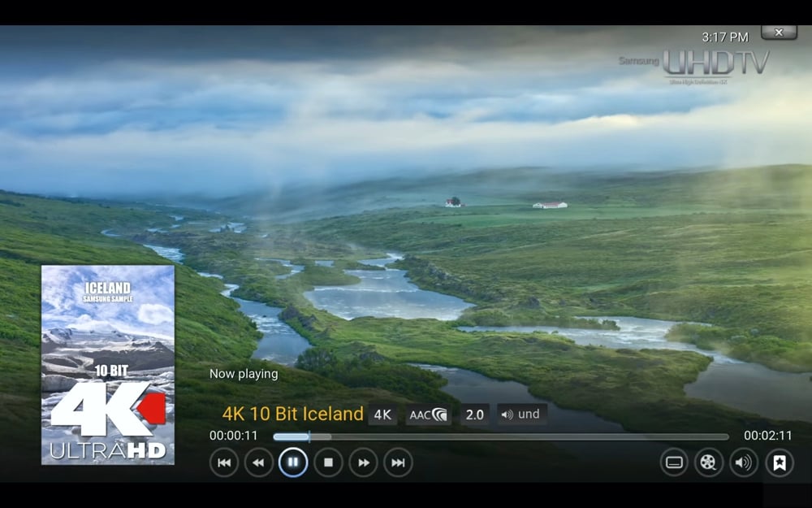Open subtitle settings
Image resolution: width=812 pixels, height=508 pixels.
coord(674,462)
